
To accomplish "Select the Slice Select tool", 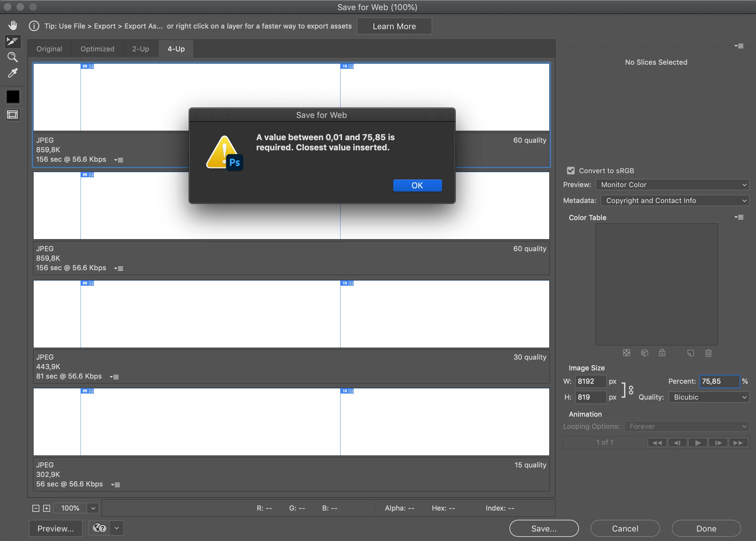I will click(13, 41).
